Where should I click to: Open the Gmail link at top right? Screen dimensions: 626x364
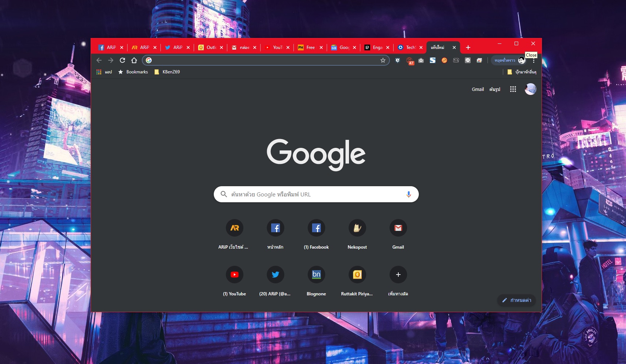click(477, 89)
